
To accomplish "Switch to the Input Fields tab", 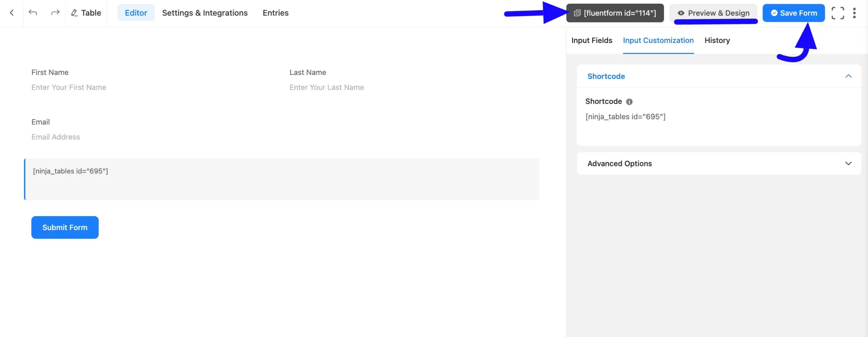I will pyautogui.click(x=592, y=40).
